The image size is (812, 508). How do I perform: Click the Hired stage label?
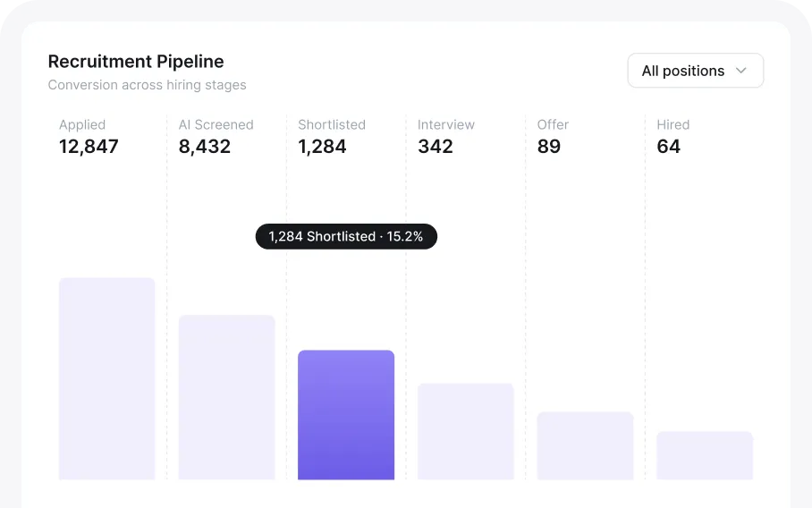(673, 125)
